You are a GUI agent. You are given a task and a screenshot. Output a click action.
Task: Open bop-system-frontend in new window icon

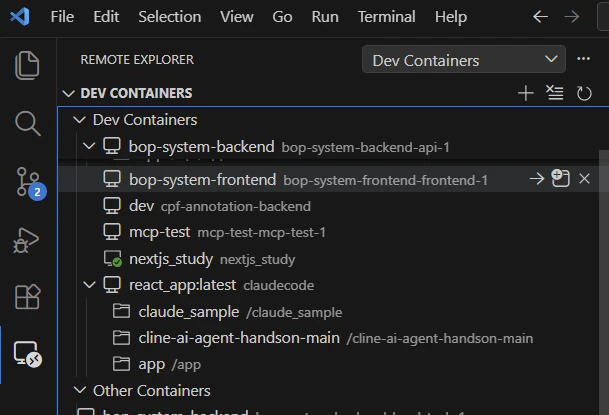click(560, 179)
